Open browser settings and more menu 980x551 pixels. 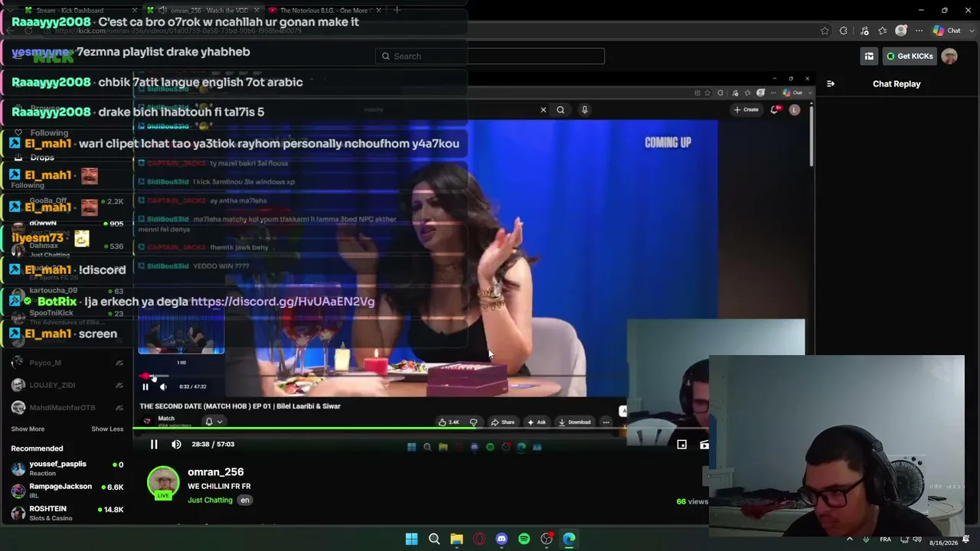pyautogui.click(x=919, y=31)
